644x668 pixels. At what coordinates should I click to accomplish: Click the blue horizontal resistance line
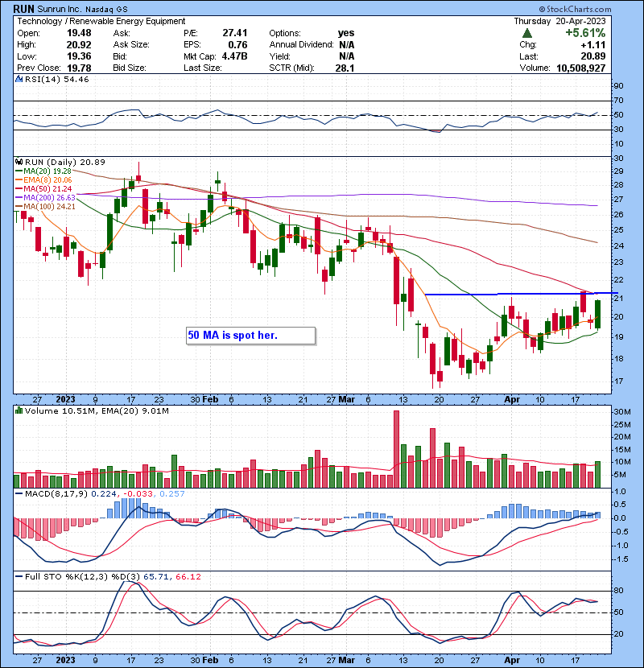coord(522,294)
